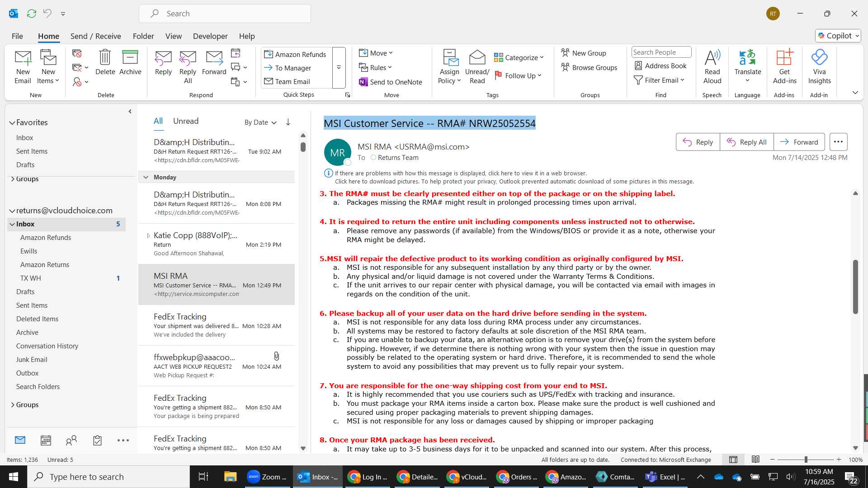
Task: Open Viva Insights
Action: point(819,66)
